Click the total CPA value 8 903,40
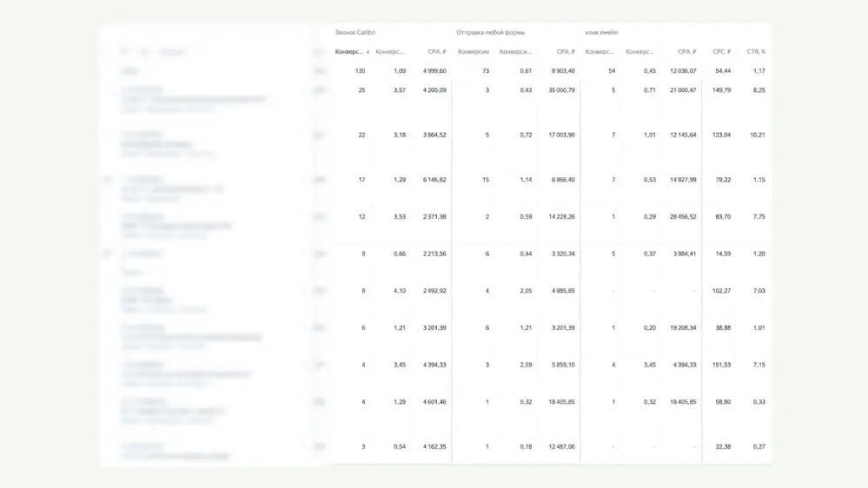 coord(563,71)
